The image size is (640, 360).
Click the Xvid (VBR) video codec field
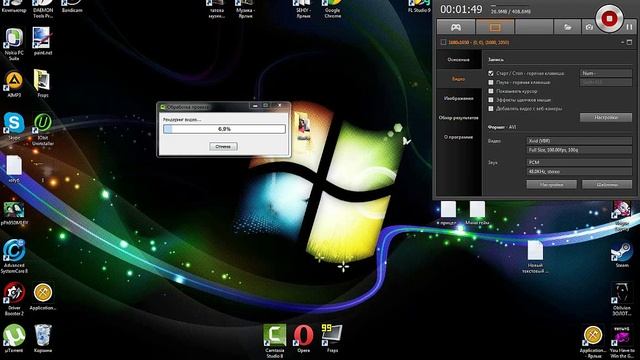[x=579, y=141]
